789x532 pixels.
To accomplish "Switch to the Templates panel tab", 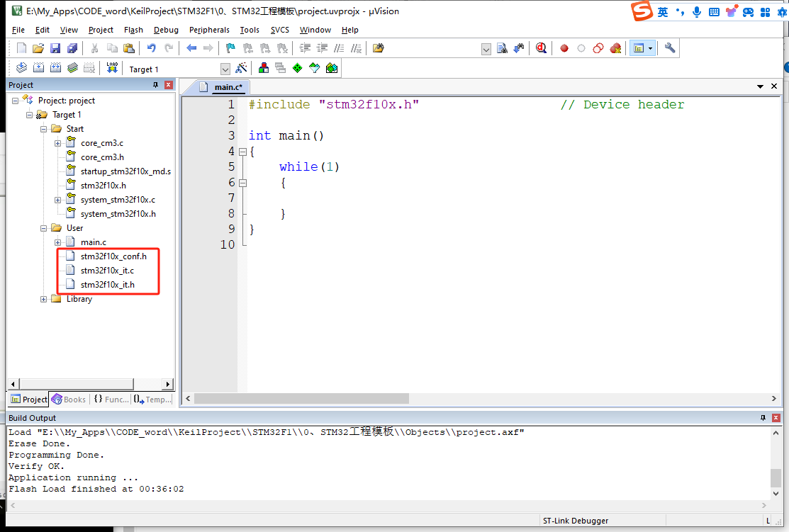I will (152, 400).
